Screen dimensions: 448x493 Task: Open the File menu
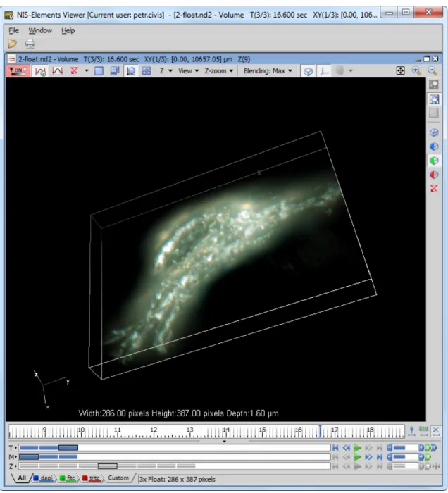(13, 30)
